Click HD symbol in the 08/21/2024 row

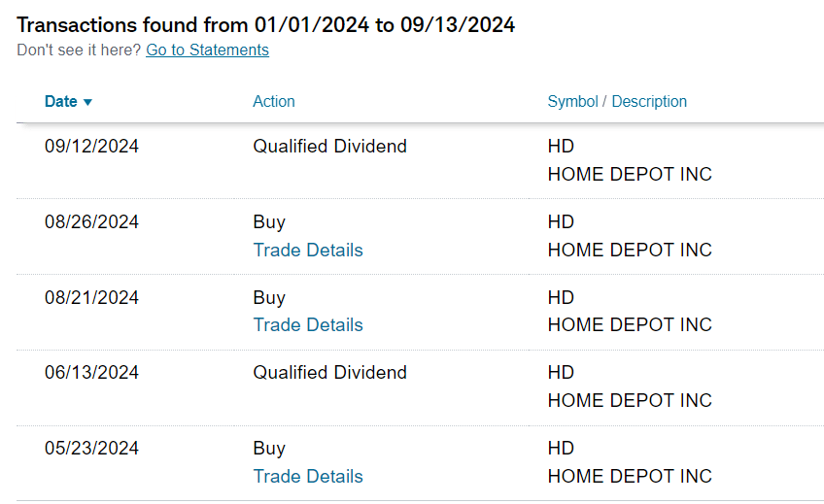tap(561, 297)
